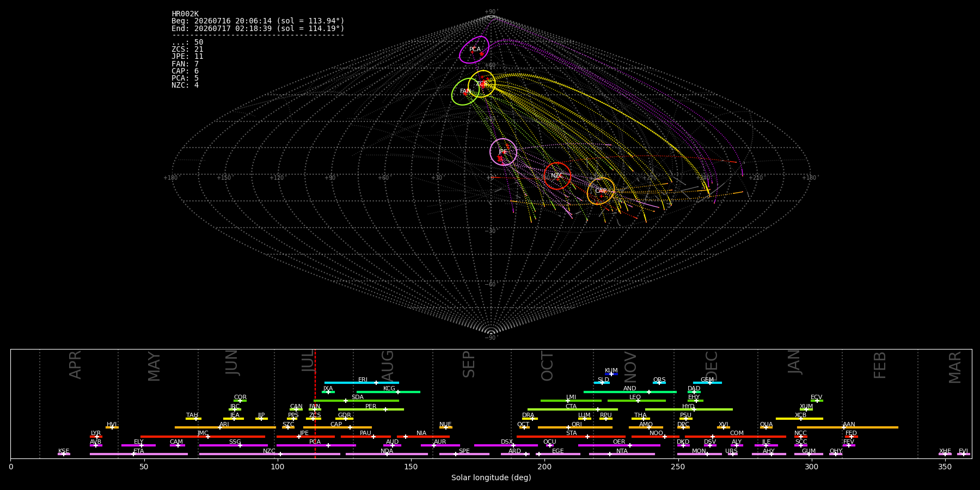Click the orange CAP radiant circle
This screenshot has height=490, width=980.
(601, 191)
